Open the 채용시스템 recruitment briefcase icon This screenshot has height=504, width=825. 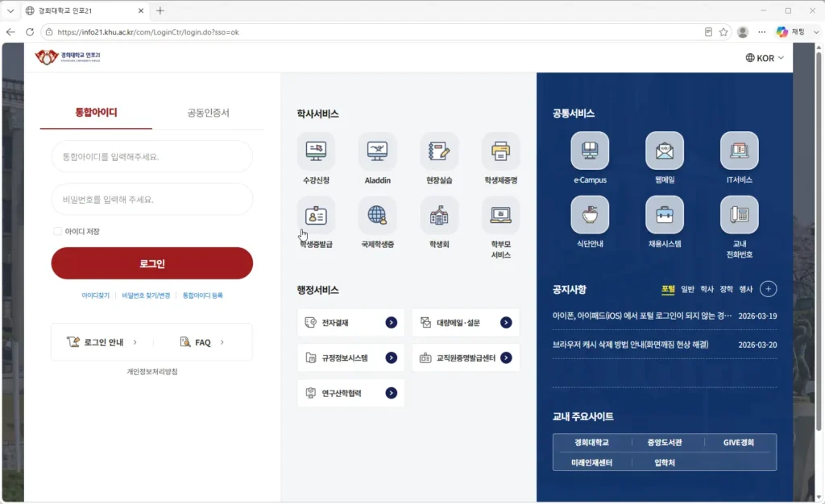[x=665, y=215]
